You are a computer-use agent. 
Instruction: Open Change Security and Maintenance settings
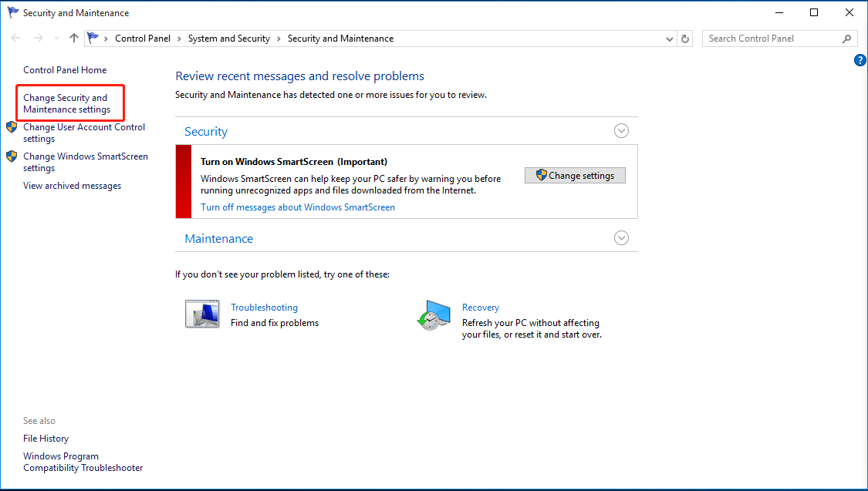pyautogui.click(x=66, y=103)
